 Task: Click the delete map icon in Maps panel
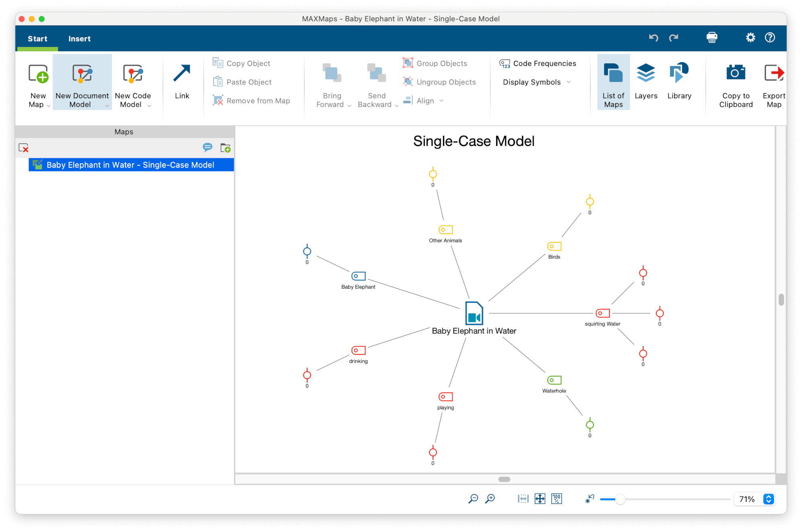[x=24, y=148]
